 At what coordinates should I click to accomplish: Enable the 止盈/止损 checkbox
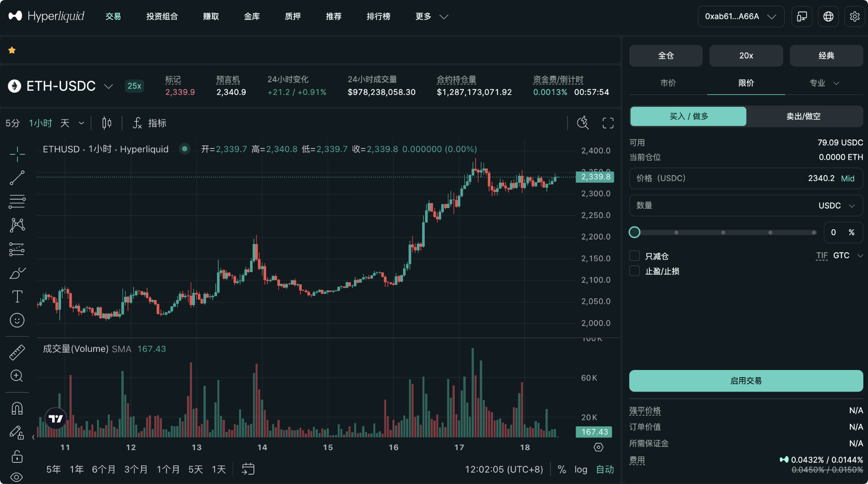coord(634,271)
